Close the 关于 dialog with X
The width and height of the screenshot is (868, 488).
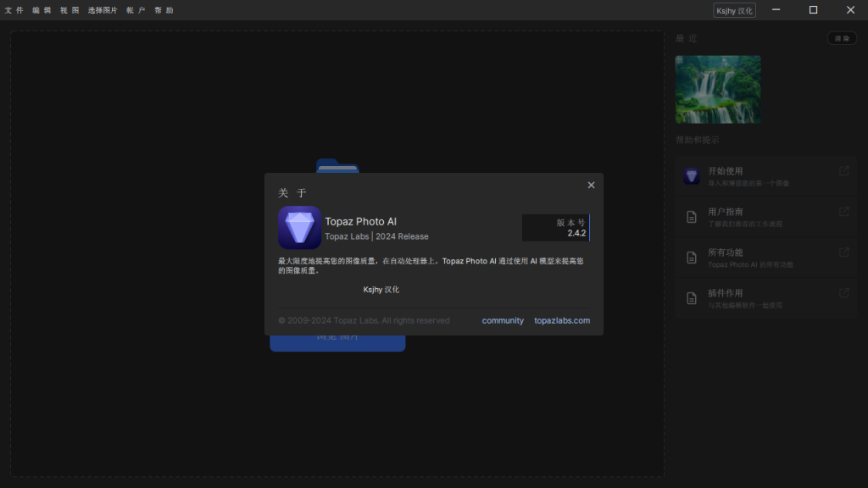tap(591, 186)
